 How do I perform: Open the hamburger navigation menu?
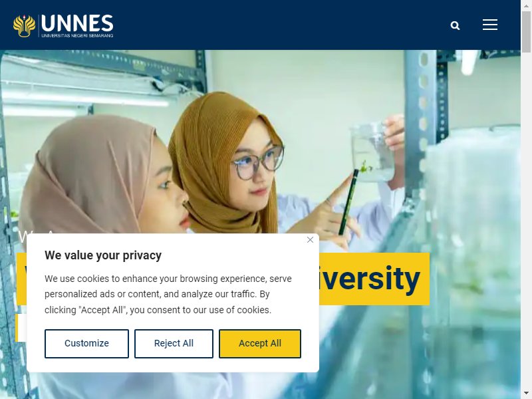point(490,25)
